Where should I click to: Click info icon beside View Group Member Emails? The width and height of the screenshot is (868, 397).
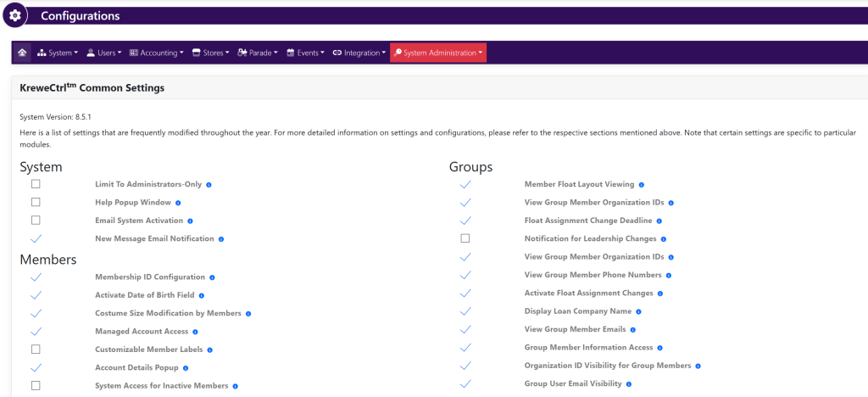pyautogui.click(x=633, y=329)
